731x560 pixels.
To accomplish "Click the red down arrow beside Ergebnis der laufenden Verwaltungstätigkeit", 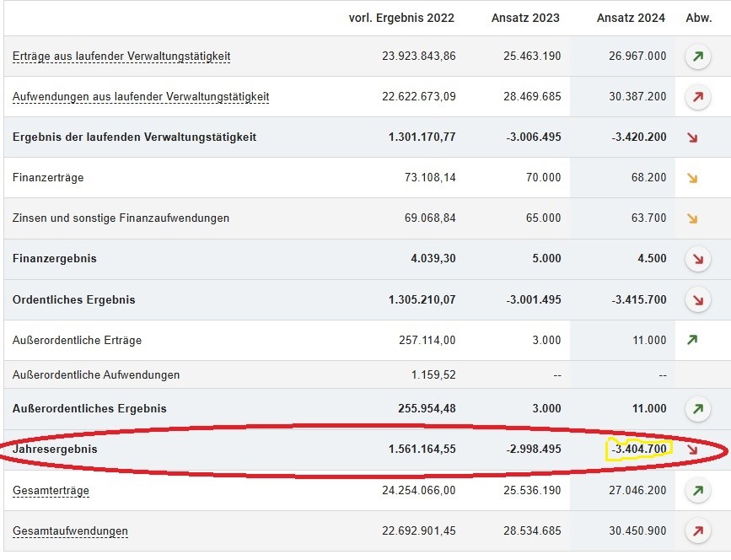I will [x=692, y=137].
